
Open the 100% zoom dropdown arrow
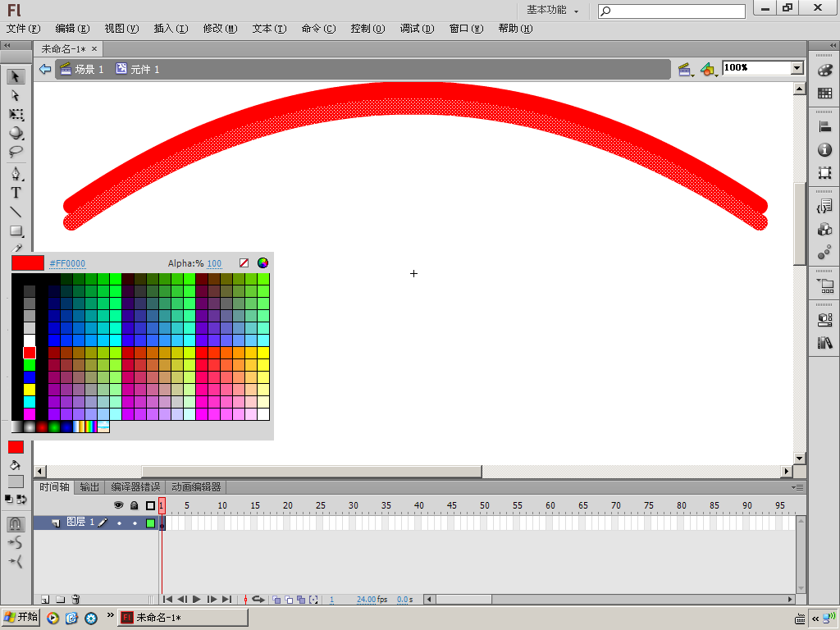797,67
